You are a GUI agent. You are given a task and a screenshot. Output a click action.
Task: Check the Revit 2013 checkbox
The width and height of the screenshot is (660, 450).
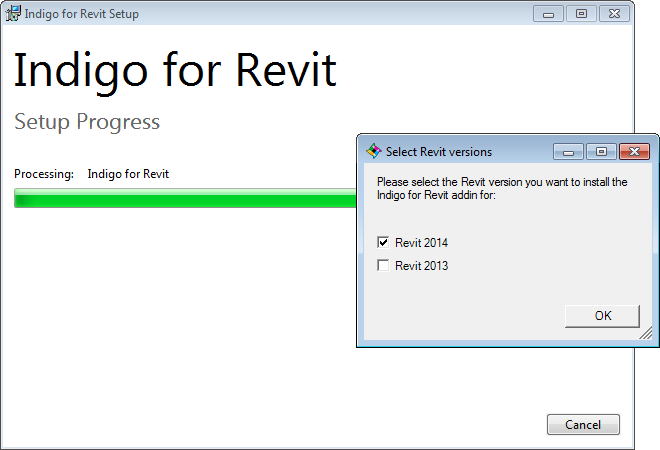click(x=383, y=266)
